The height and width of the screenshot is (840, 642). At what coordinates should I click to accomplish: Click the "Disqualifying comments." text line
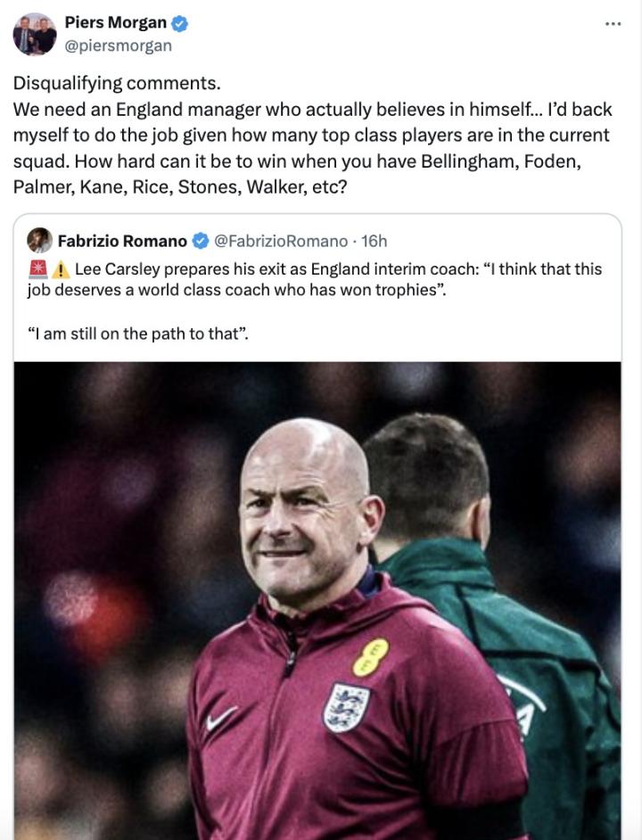(116, 85)
